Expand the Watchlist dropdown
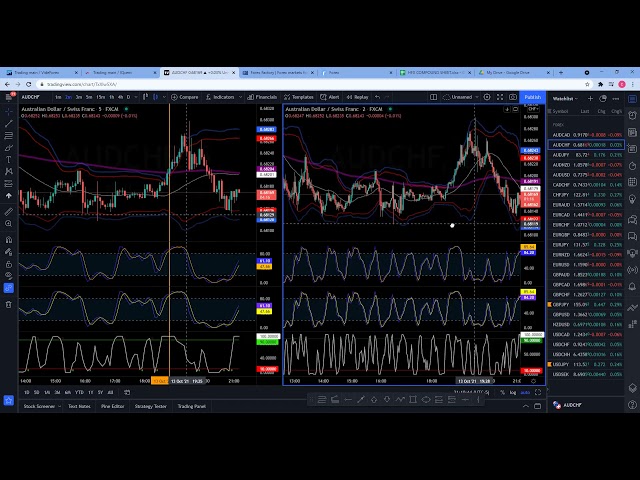The width and height of the screenshot is (640, 480). click(565, 99)
